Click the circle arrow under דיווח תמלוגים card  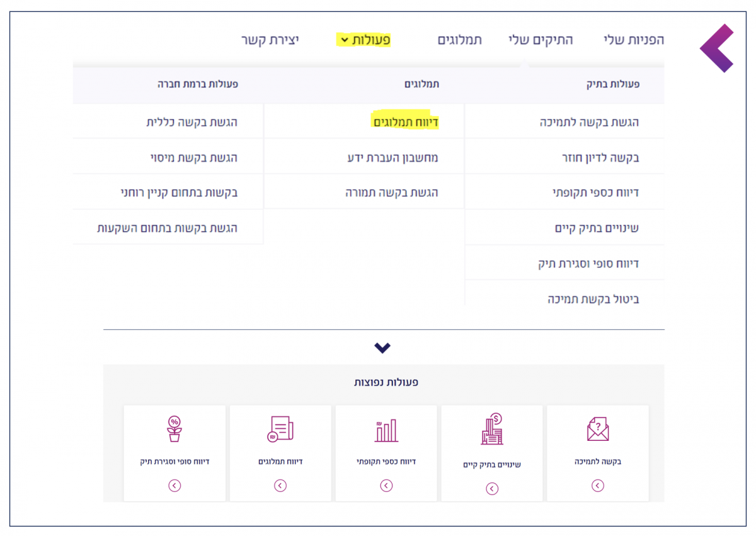click(x=280, y=486)
